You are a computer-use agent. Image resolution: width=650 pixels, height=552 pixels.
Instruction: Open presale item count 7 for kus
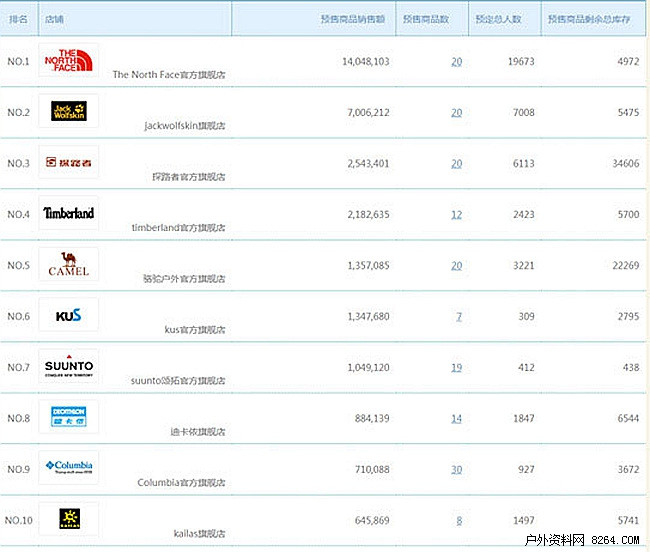(x=459, y=316)
